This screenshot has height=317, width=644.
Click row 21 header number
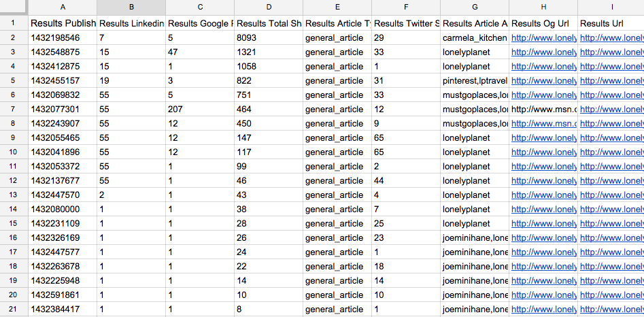[x=13, y=310]
